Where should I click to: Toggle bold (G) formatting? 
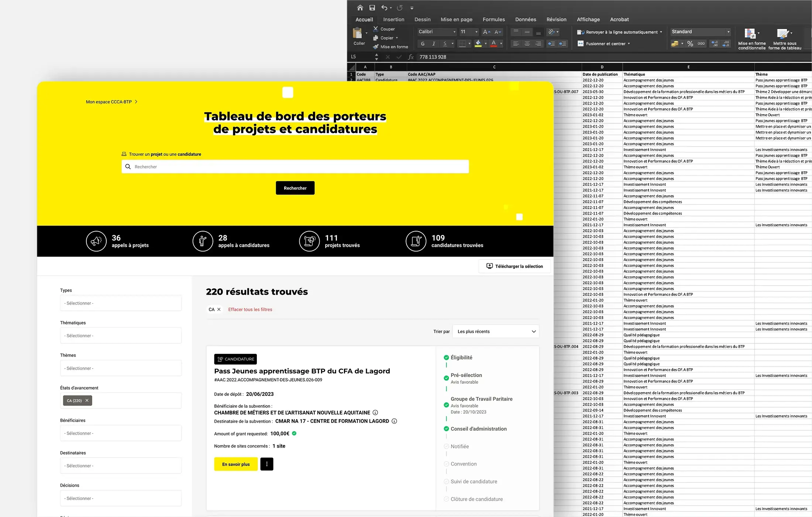[x=423, y=44]
